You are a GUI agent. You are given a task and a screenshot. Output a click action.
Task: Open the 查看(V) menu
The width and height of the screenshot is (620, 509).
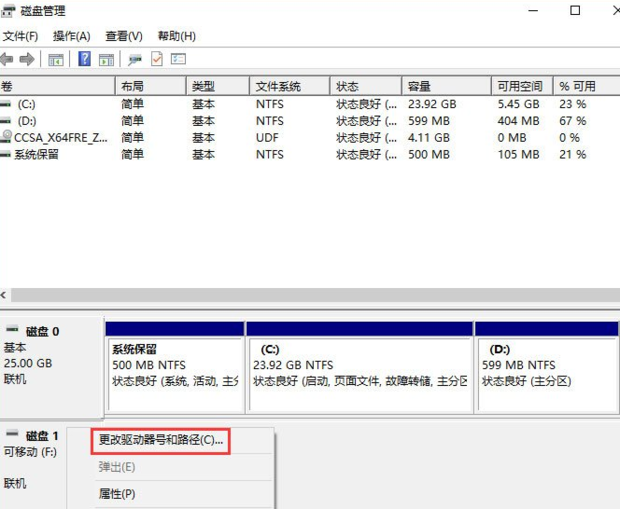[x=124, y=36]
